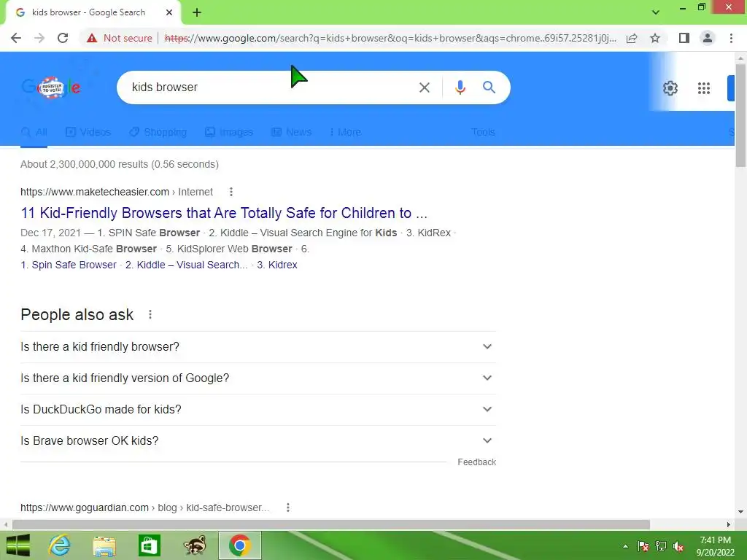Open the 11 Kid-Friendly Browsers result
747x560 pixels.
coord(224,213)
